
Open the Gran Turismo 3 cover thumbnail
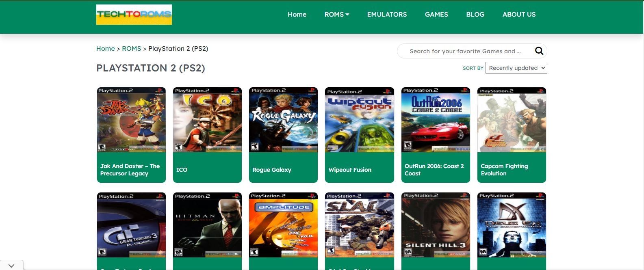pos(131,225)
